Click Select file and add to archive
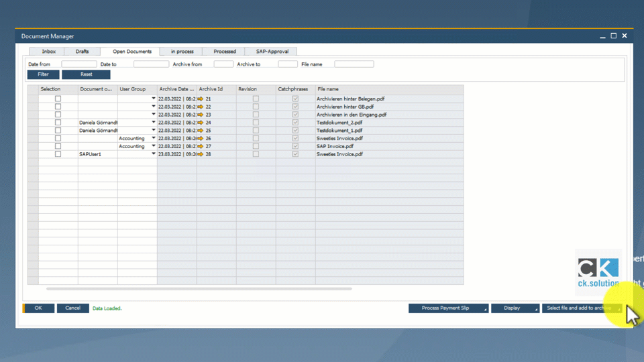 coord(582,308)
